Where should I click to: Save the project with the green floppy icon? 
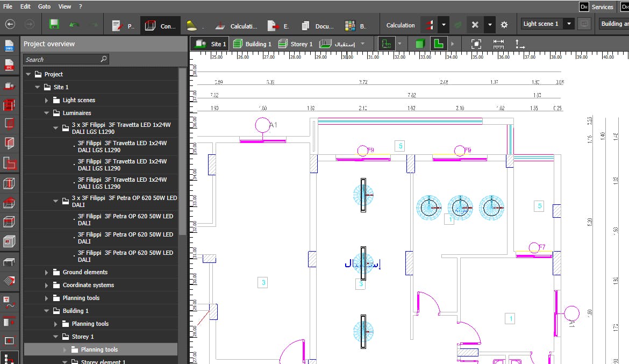pyautogui.click(x=54, y=24)
